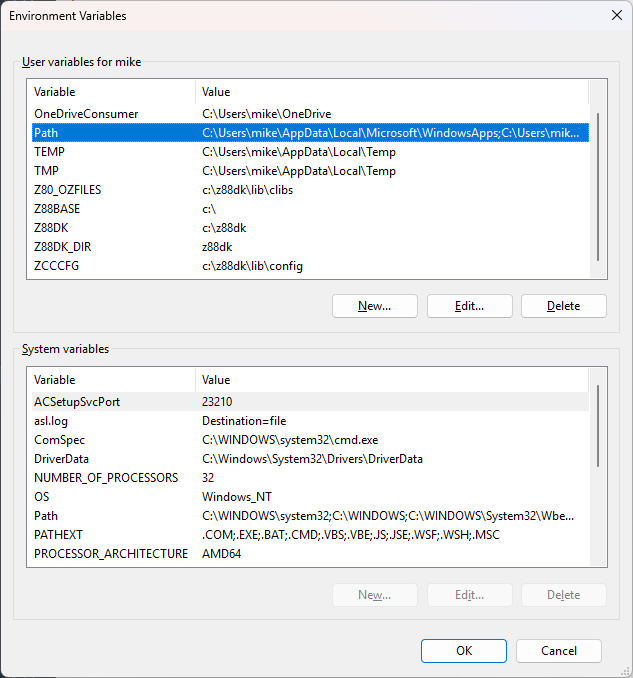Delete the selected user variable
This screenshot has height=678, width=633.
pos(563,306)
